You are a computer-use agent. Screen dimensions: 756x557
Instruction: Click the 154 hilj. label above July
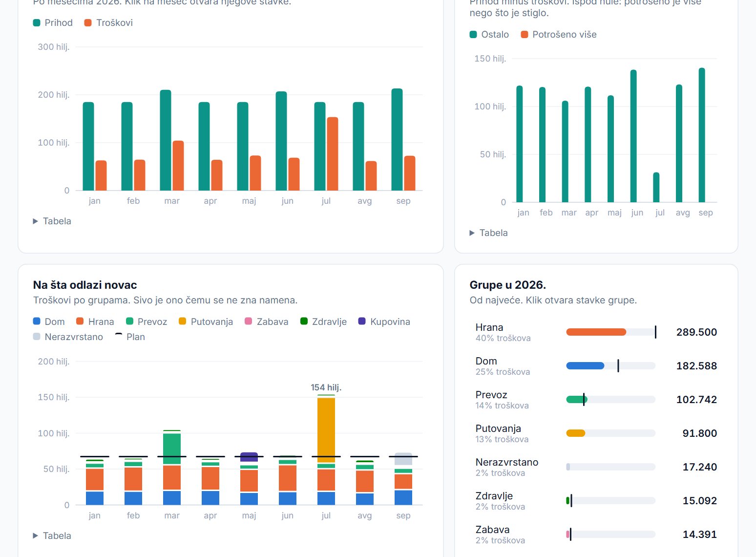pyautogui.click(x=326, y=387)
